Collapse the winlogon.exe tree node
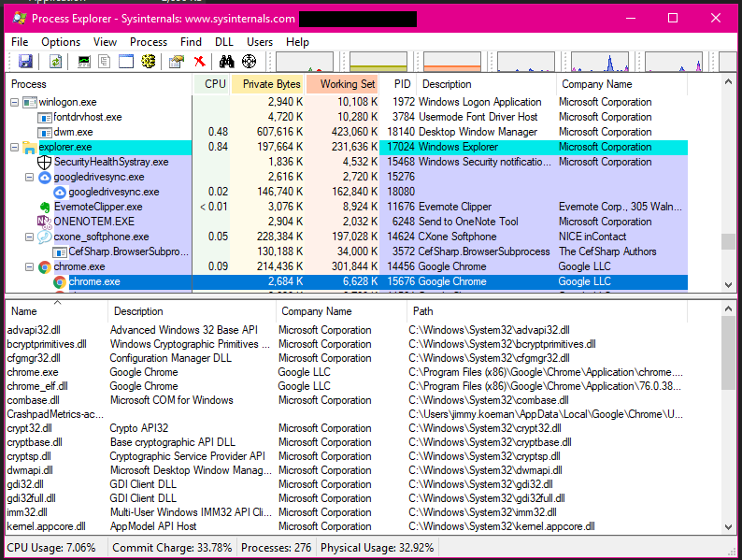The image size is (742, 560). [14, 102]
